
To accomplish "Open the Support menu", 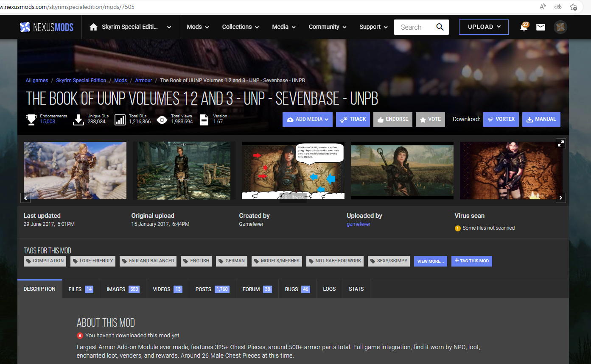I will point(373,27).
